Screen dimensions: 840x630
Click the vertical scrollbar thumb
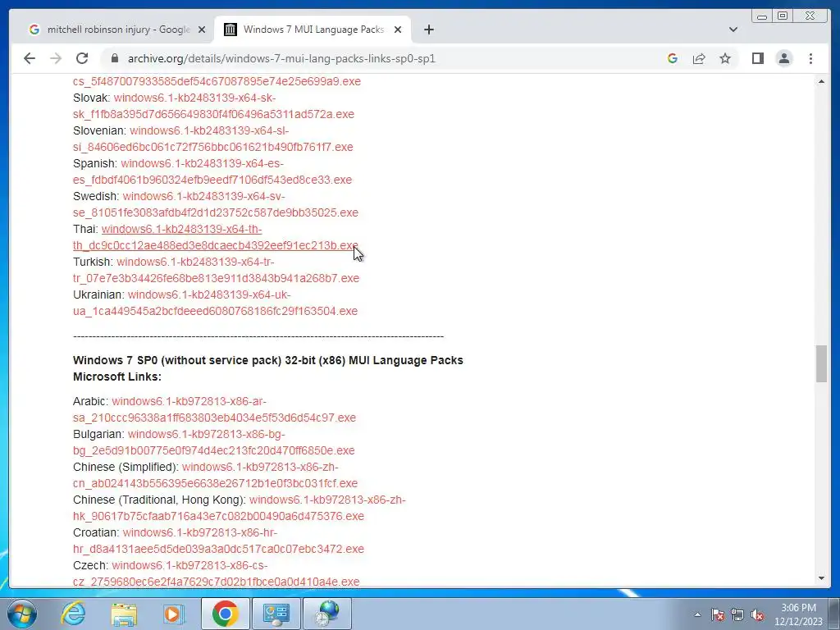coord(821,363)
